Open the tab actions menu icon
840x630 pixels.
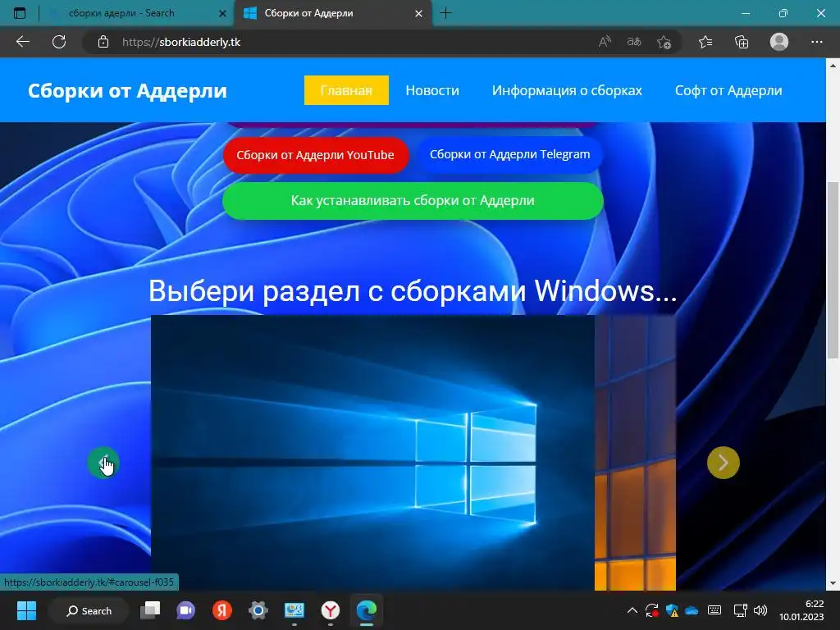pos(20,13)
